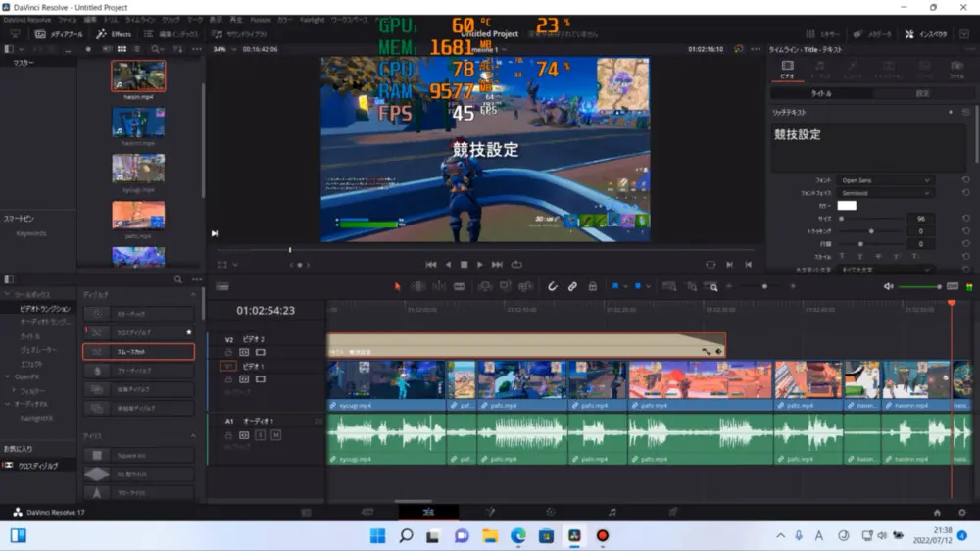Add a blue marker to timeline
The height and width of the screenshot is (551, 980).
[x=638, y=286]
